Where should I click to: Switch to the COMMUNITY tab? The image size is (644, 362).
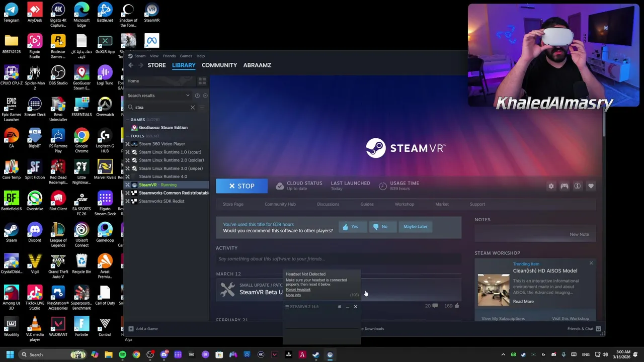point(219,65)
